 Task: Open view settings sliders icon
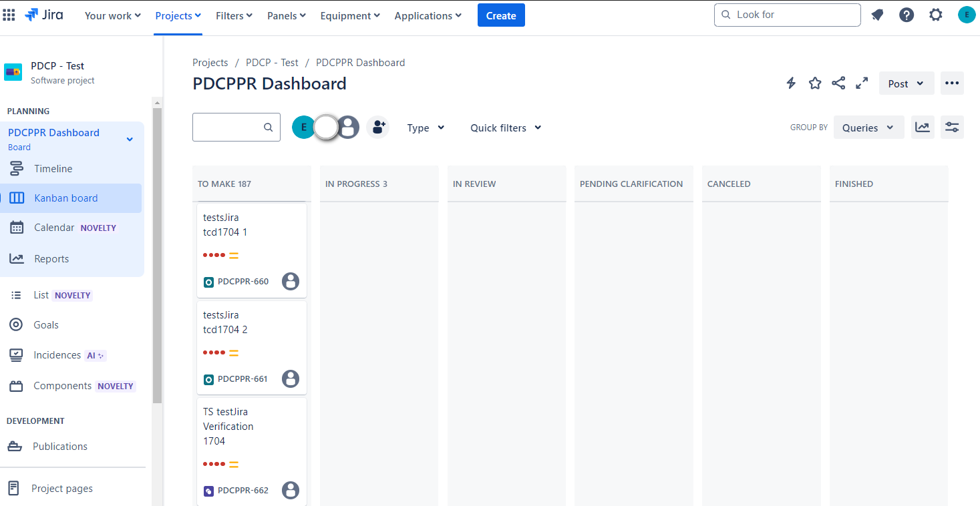click(x=952, y=127)
